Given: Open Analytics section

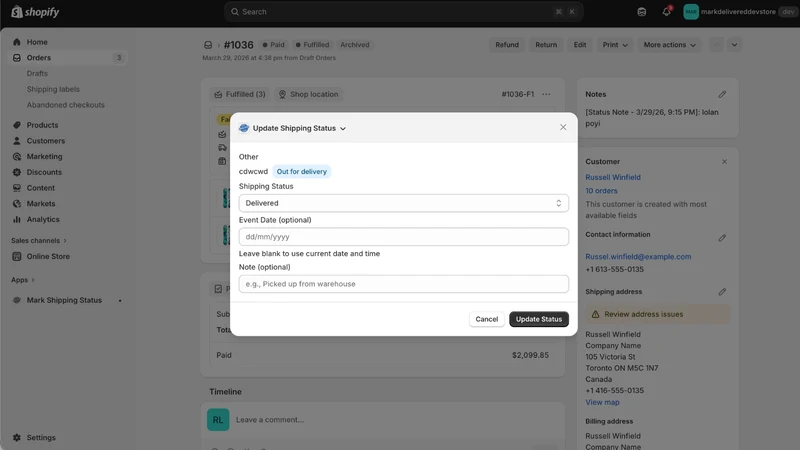Looking at the screenshot, I should (x=43, y=219).
